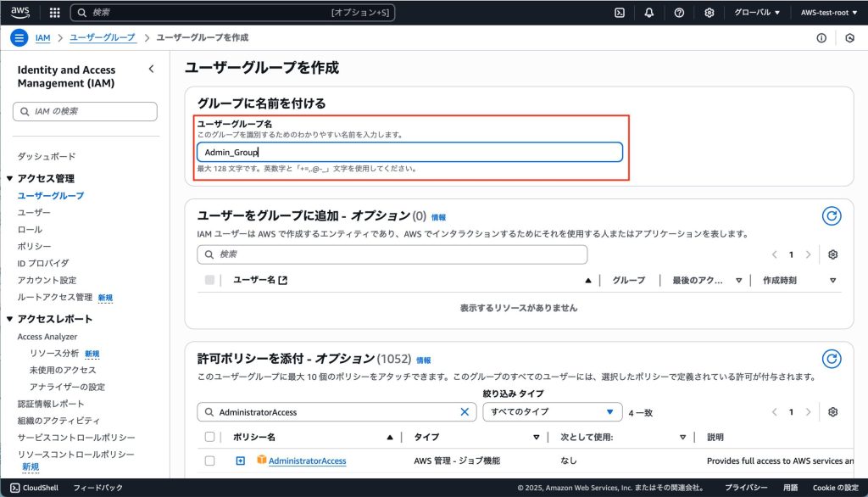The height and width of the screenshot is (497, 868).
Task: Click the external link icon beside ユーザー名
Action: tap(283, 281)
